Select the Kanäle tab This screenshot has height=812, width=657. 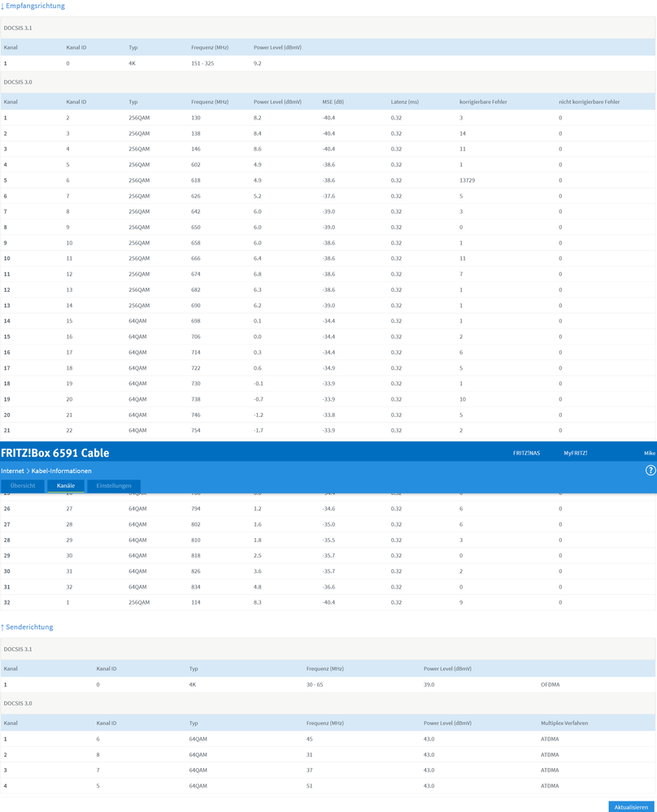point(66,486)
